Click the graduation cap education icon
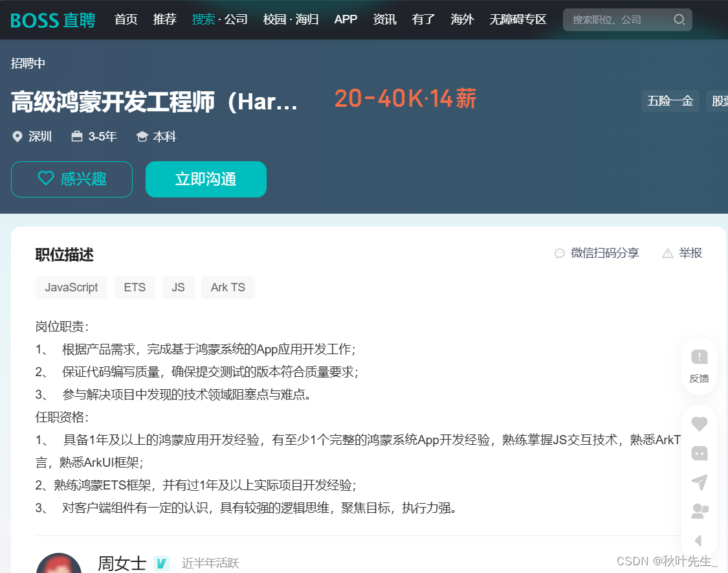The width and height of the screenshot is (728, 573). point(142,137)
